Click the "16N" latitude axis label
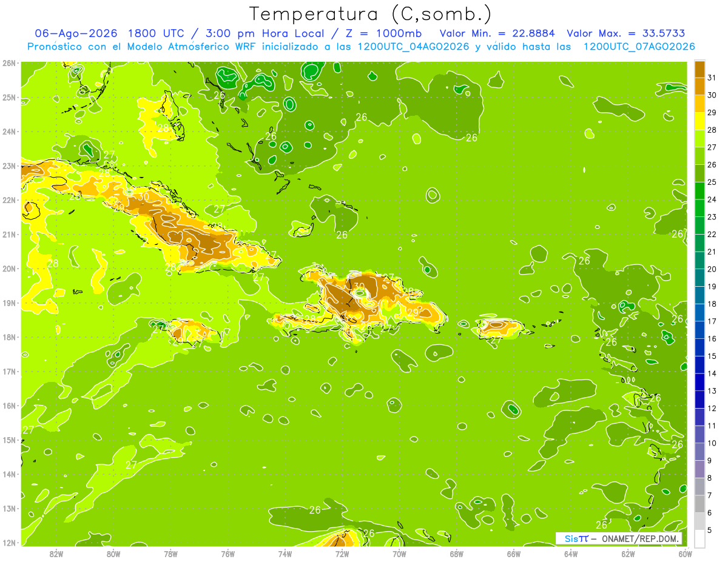 9,406
